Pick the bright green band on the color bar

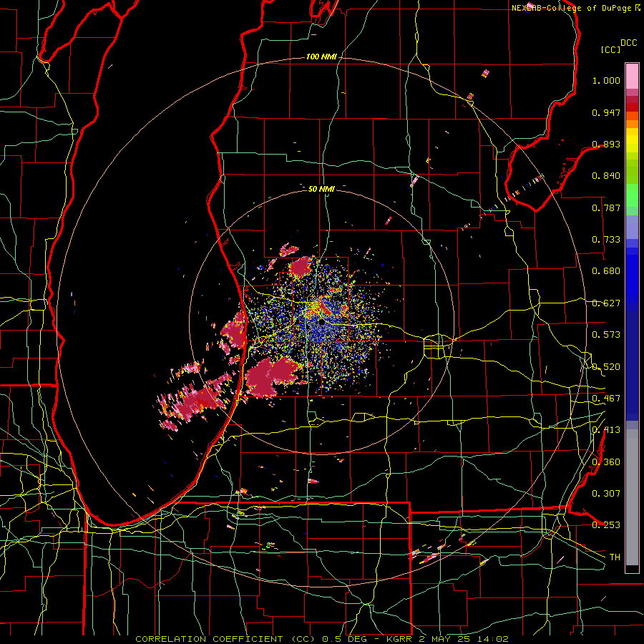[x=632, y=195]
